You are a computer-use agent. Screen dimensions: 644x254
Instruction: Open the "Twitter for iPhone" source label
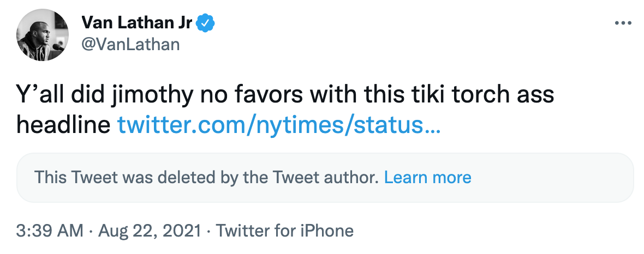pos(285,231)
